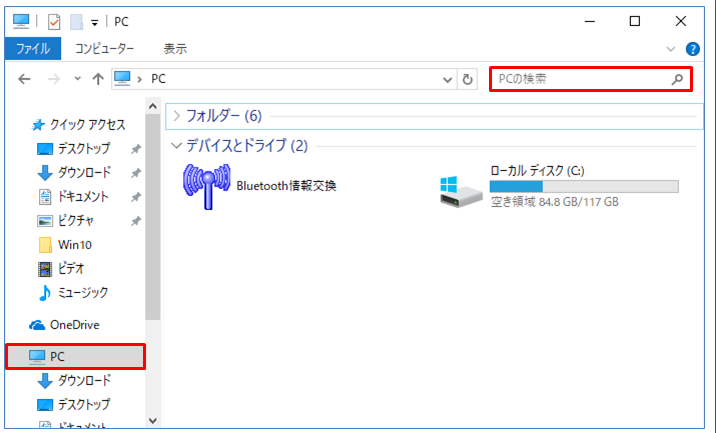Switch to the 表示 ribbon tab

click(x=175, y=48)
